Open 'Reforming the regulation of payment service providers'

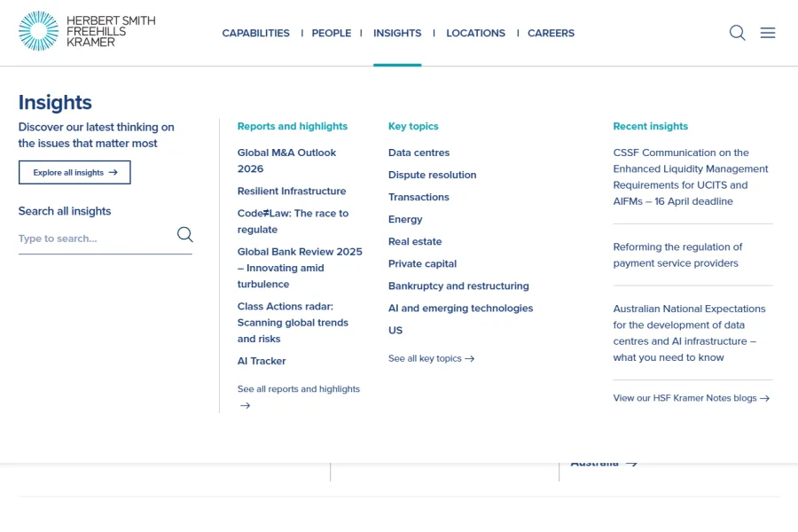(677, 254)
